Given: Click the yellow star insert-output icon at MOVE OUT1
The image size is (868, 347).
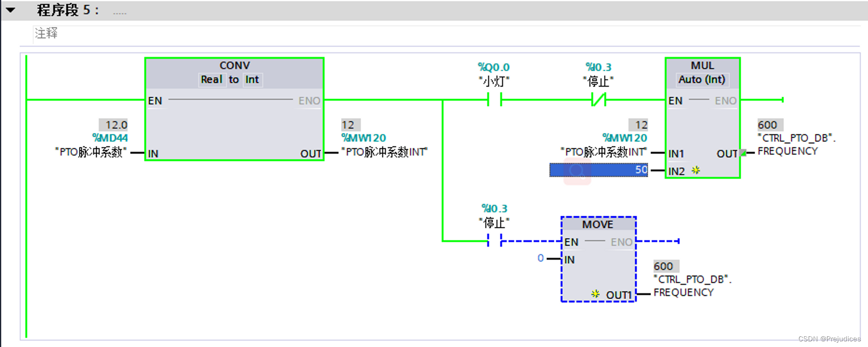Looking at the screenshot, I should (x=595, y=294).
